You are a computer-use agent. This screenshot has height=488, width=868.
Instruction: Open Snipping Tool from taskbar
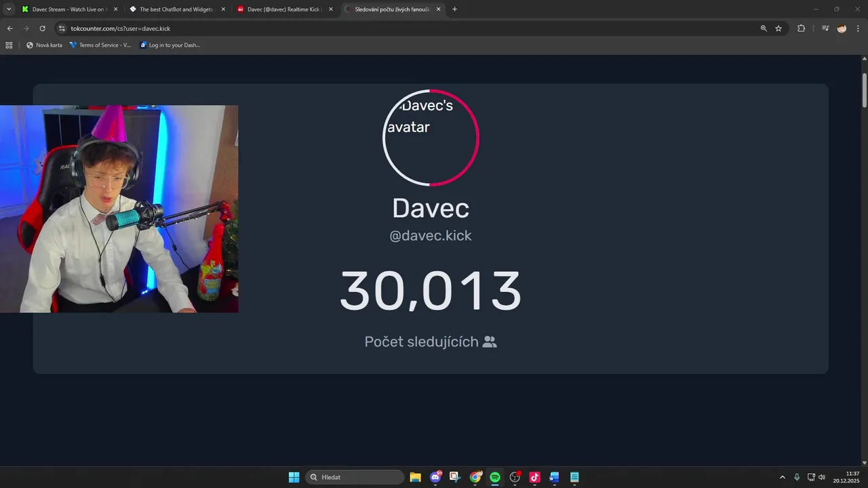click(x=455, y=477)
